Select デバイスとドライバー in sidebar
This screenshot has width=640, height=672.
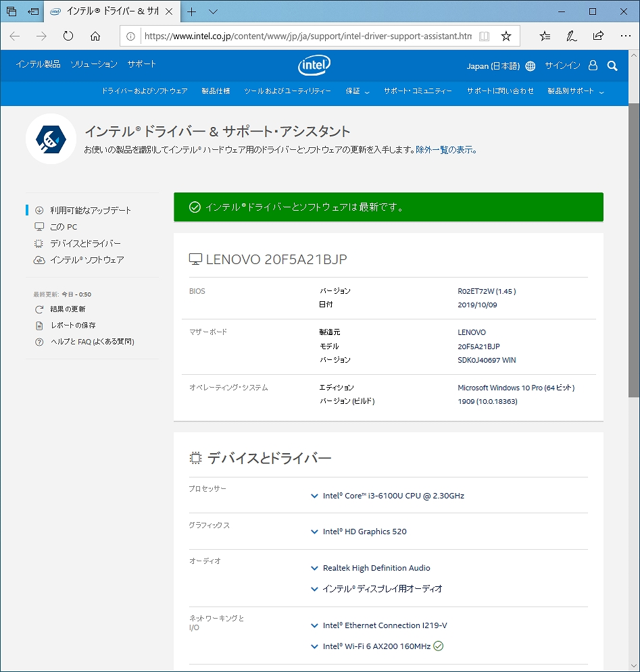click(85, 243)
